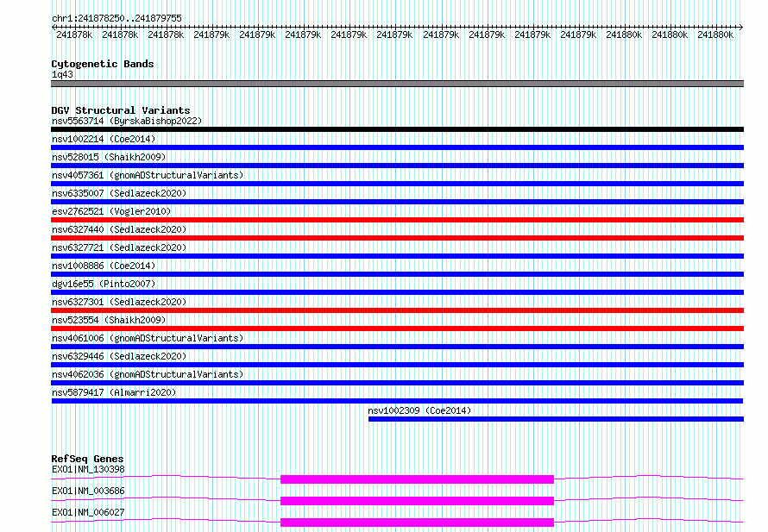Click the 241880k ruler label at far right
This screenshot has height=532, width=768.
point(715,34)
